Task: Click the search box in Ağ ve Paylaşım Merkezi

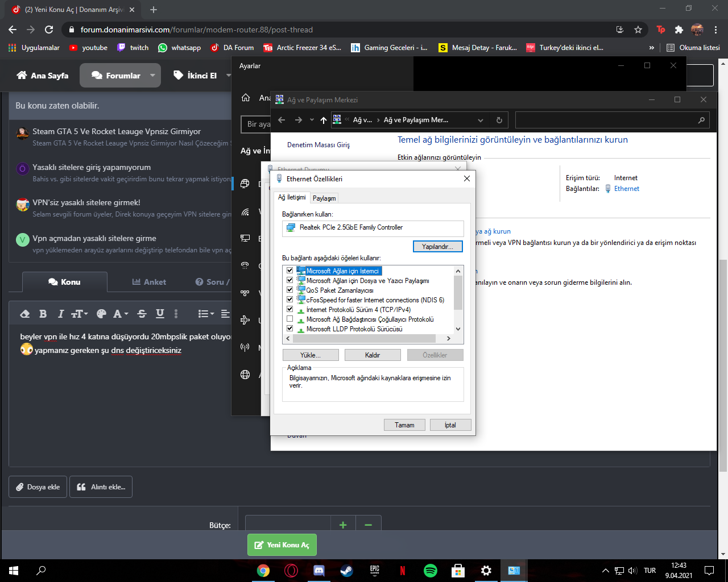Action: (x=613, y=120)
